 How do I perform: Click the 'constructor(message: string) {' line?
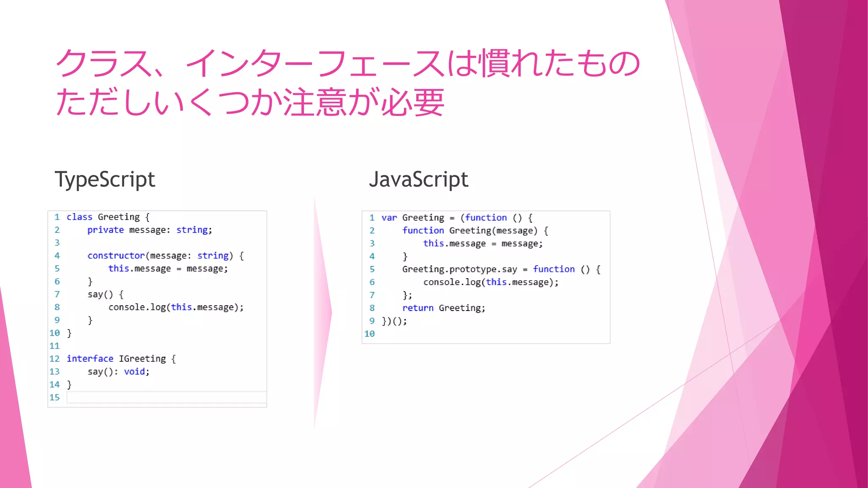[x=166, y=256]
